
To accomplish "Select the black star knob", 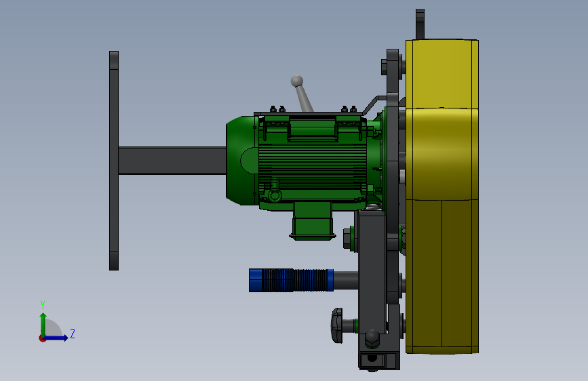I will [x=337, y=325].
